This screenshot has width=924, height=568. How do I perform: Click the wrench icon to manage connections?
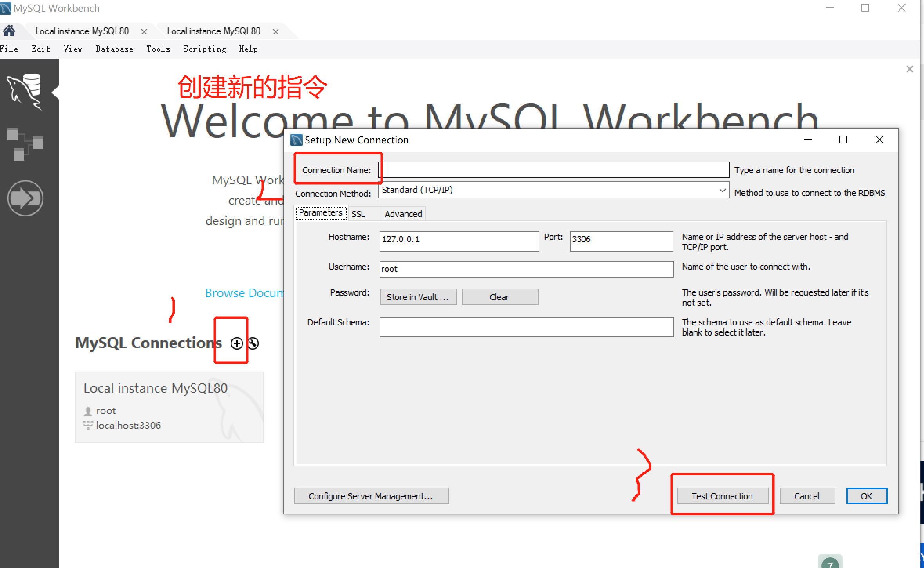click(x=254, y=343)
